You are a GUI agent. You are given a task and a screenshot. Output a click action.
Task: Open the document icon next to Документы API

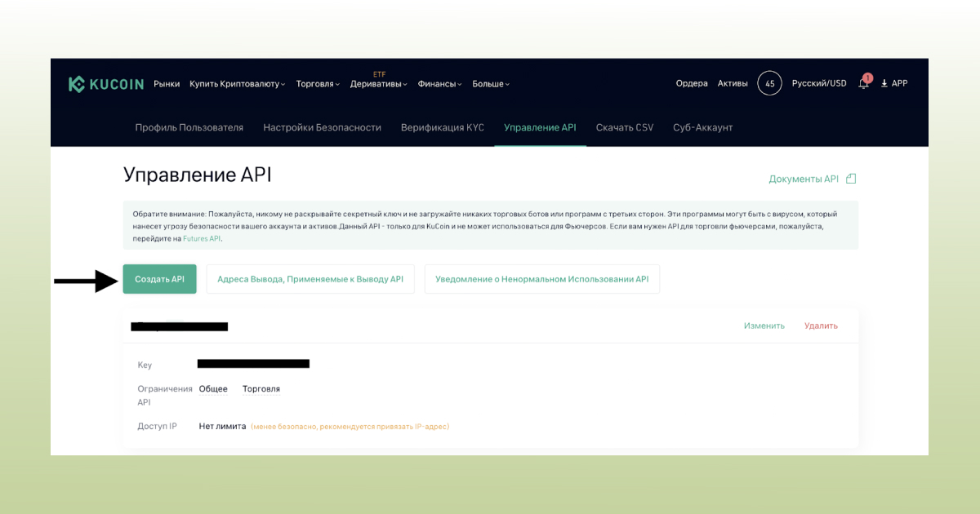point(851,178)
